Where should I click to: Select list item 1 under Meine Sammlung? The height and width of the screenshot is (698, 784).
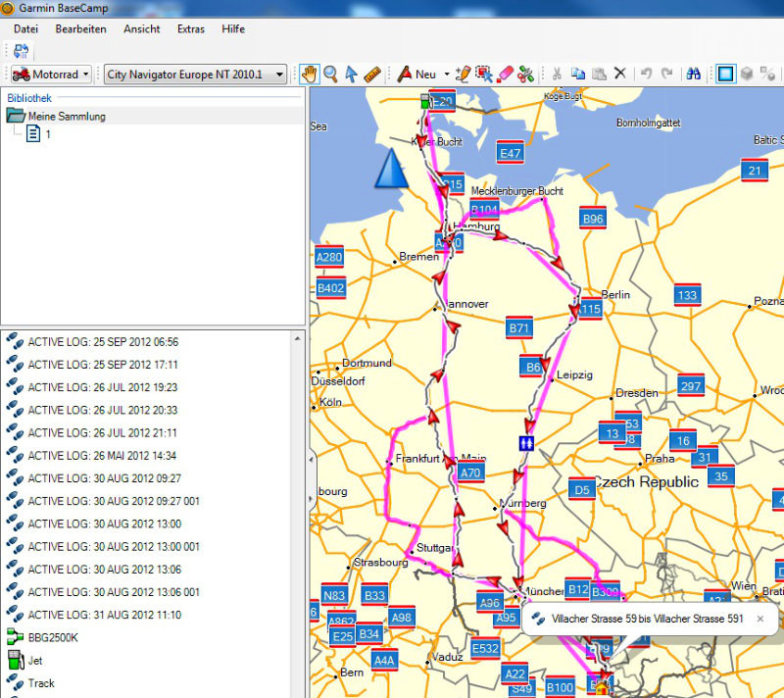coord(39,134)
